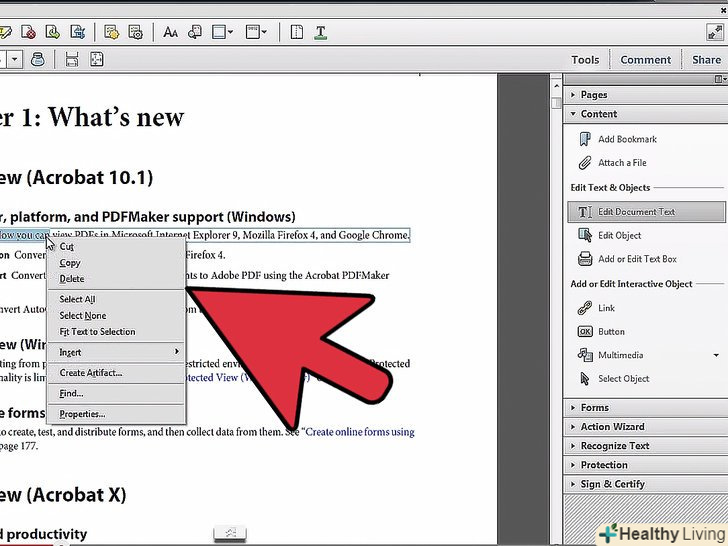Click the form icon with yellow starburst
This screenshot has height=546, width=728.
(x=111, y=32)
